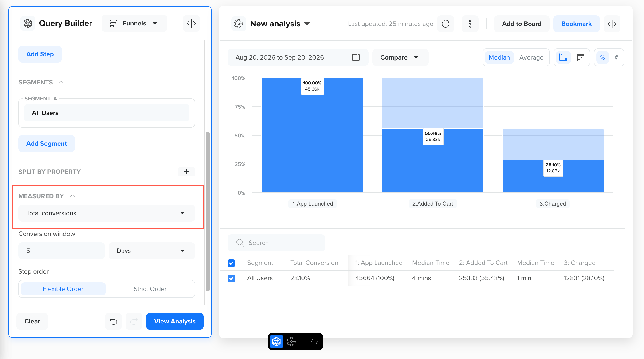Viewport: 644px width, 359px height.
Task: Click the Bookmark button
Action: tap(576, 24)
